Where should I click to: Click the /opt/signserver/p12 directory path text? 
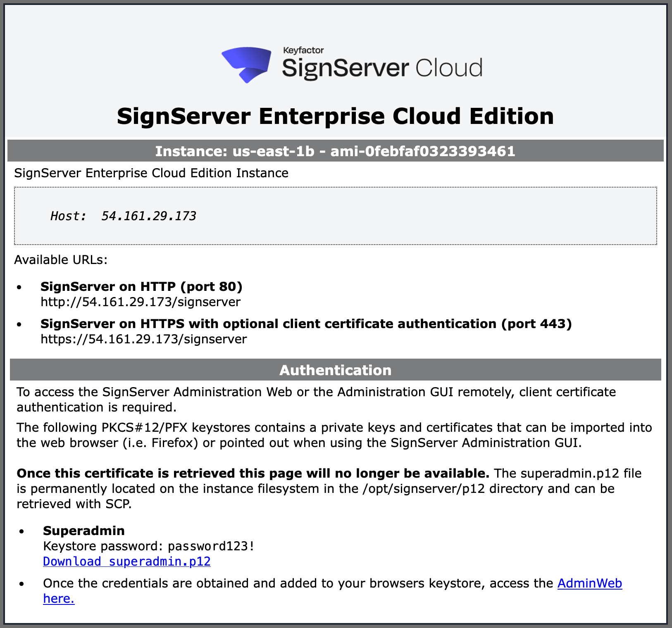point(423,489)
